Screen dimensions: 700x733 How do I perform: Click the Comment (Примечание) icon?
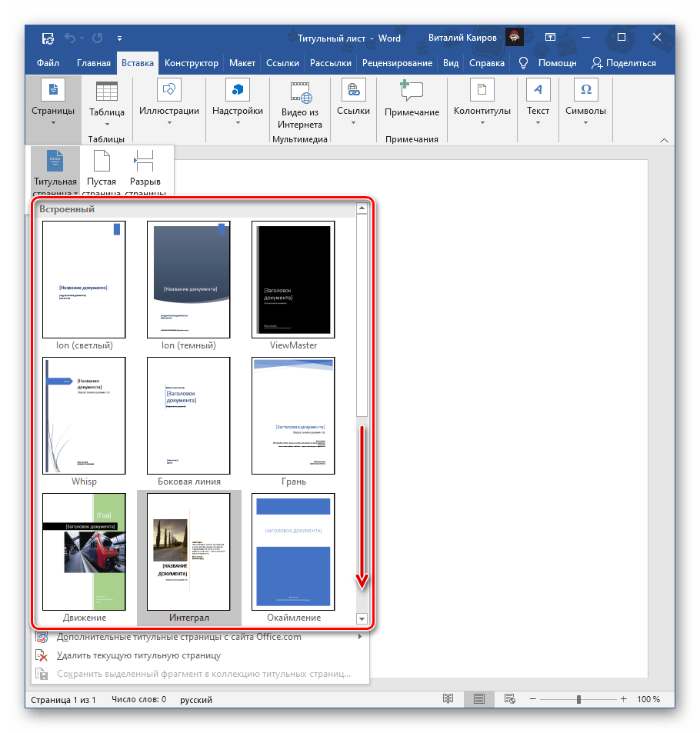412,92
